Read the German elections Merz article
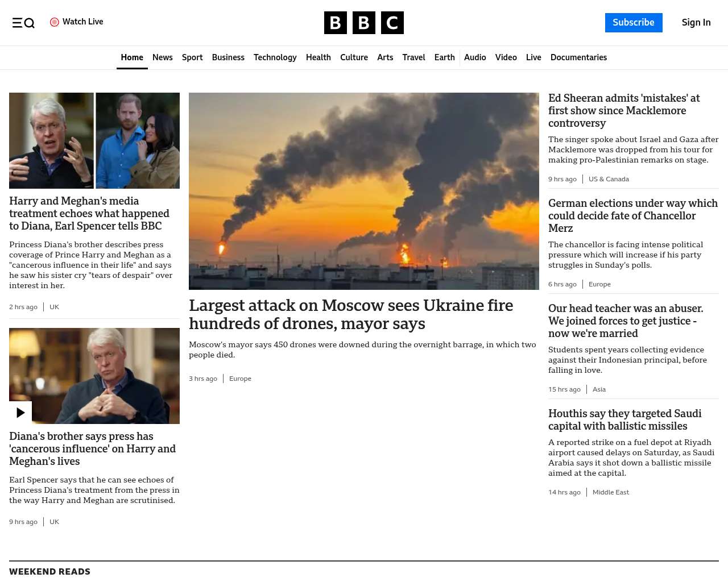728x582 pixels. coord(633,216)
